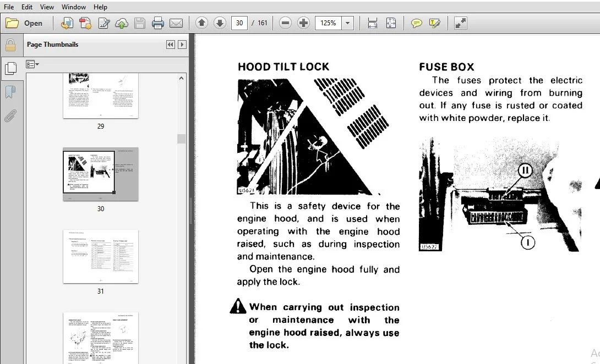600x364 pixels.
Task: Open the Help menu
Action: click(100, 7)
